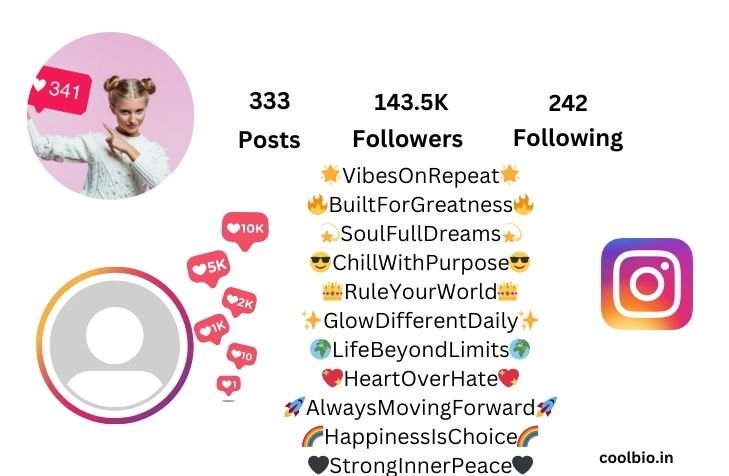The width and height of the screenshot is (729, 476).
Task: Open the 333 Posts count
Action: tap(269, 120)
